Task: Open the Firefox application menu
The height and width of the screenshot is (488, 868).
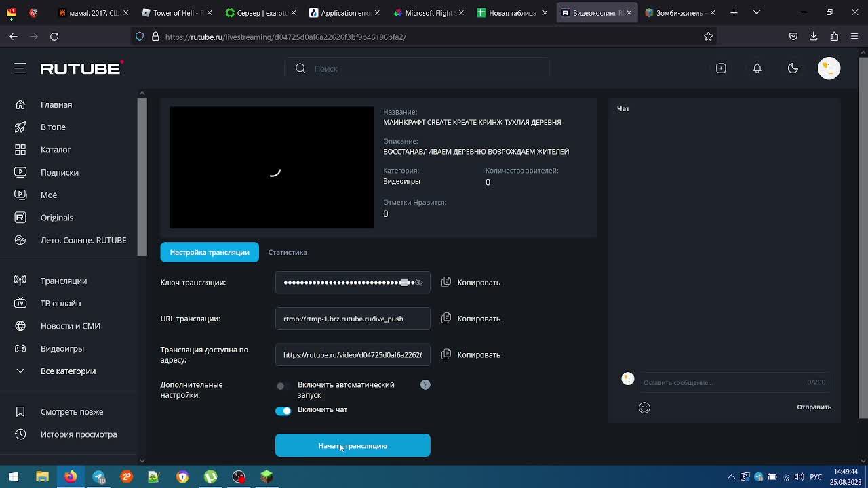Action: (x=854, y=37)
